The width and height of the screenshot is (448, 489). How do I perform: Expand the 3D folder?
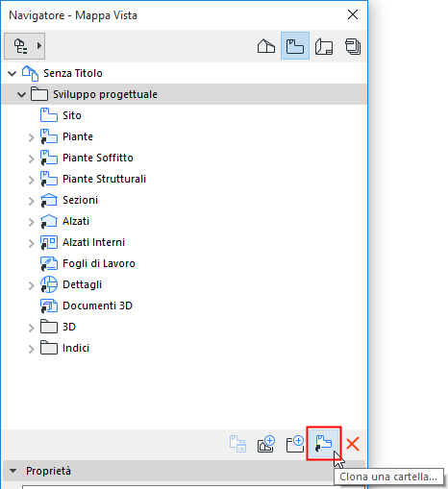[x=31, y=328]
